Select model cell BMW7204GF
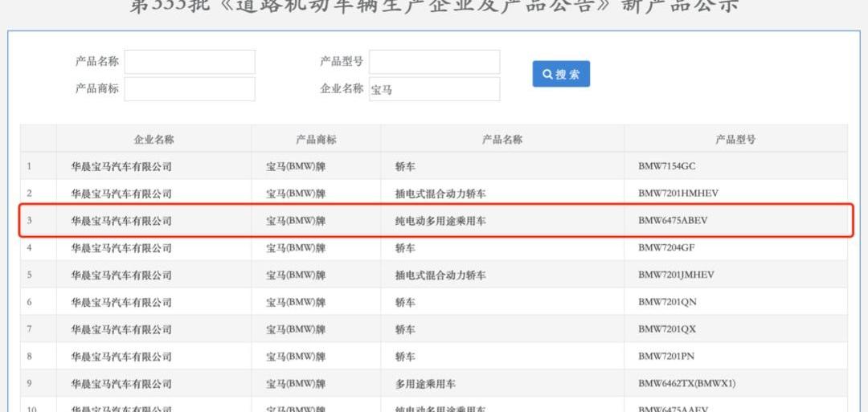 [x=666, y=247]
